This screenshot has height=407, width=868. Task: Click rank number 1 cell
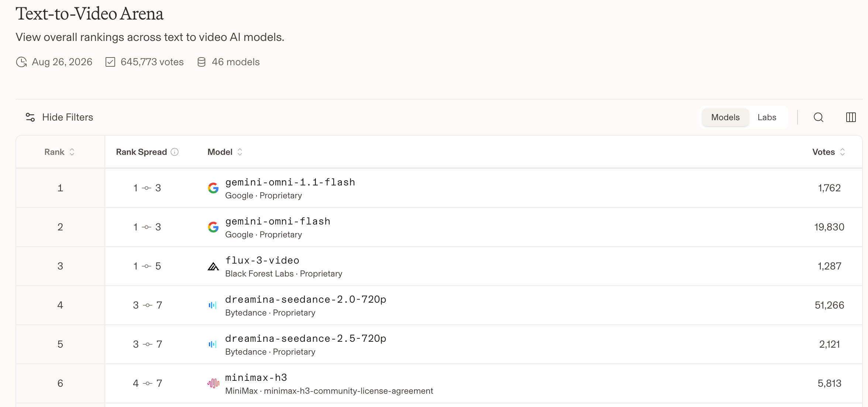tap(60, 188)
